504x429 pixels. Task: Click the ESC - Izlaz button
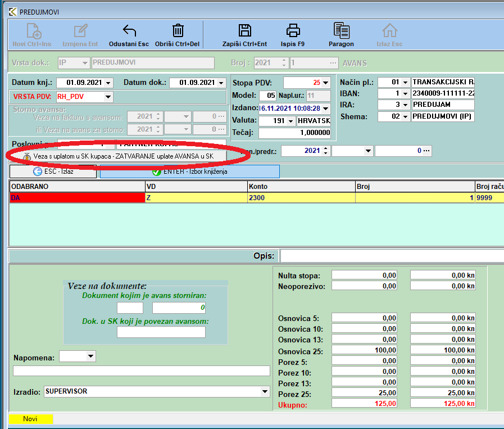point(53,171)
